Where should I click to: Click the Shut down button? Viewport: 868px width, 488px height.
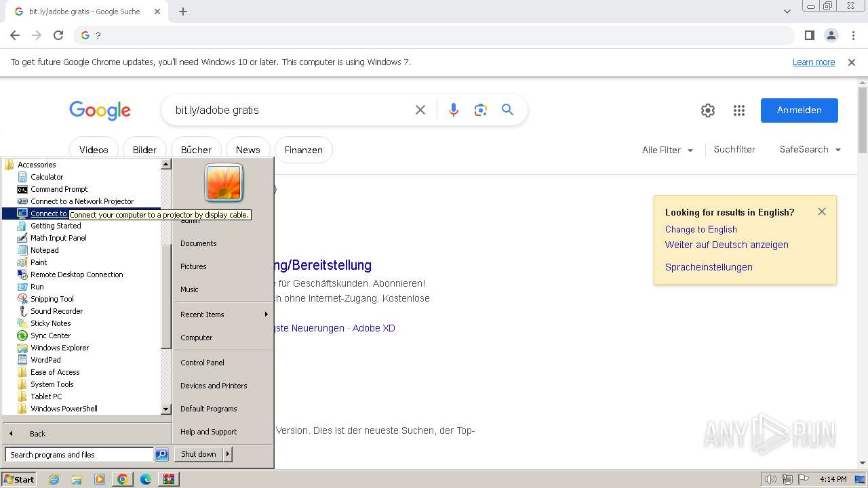tap(199, 454)
